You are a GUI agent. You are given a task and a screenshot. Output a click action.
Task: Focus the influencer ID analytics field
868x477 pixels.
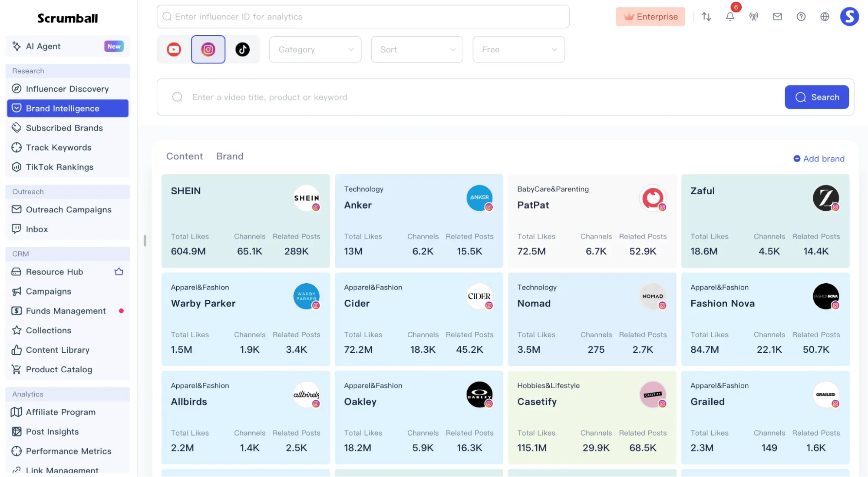point(363,17)
